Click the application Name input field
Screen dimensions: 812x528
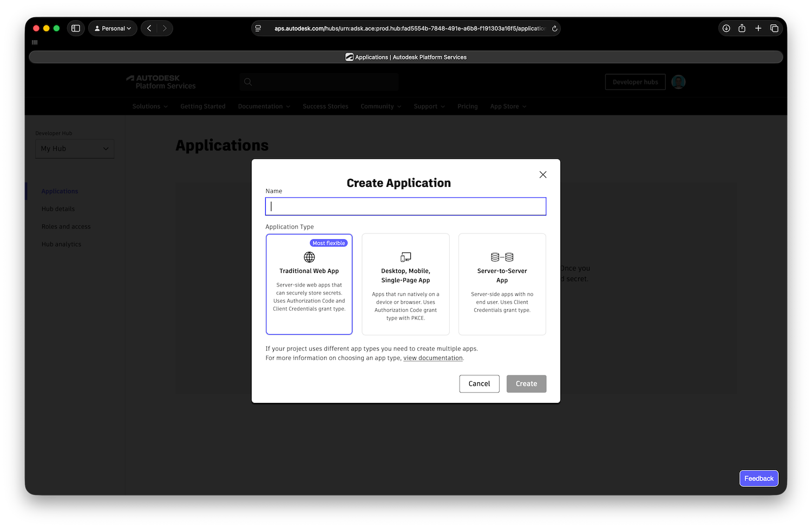[x=405, y=206]
